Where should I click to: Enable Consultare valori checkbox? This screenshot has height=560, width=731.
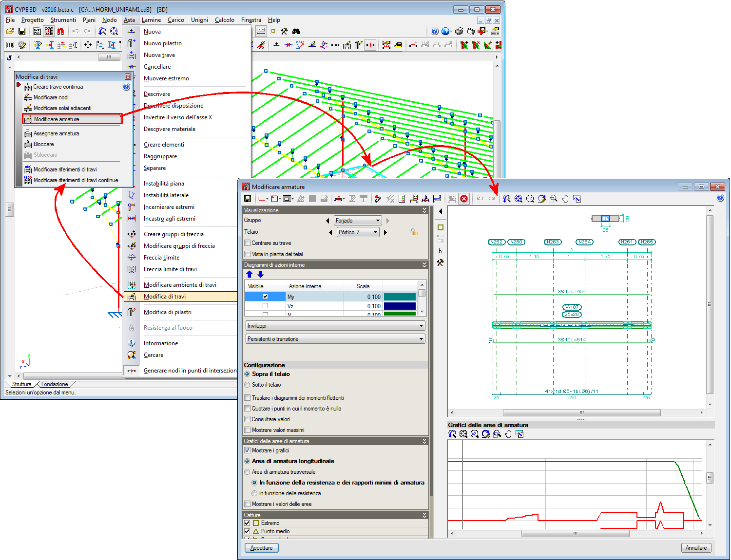tap(248, 419)
